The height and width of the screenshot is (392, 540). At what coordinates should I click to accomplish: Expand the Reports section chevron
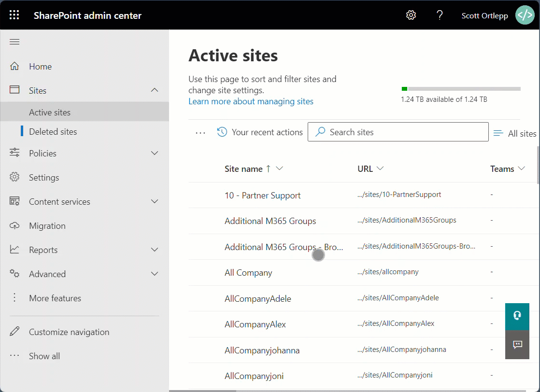pos(155,250)
